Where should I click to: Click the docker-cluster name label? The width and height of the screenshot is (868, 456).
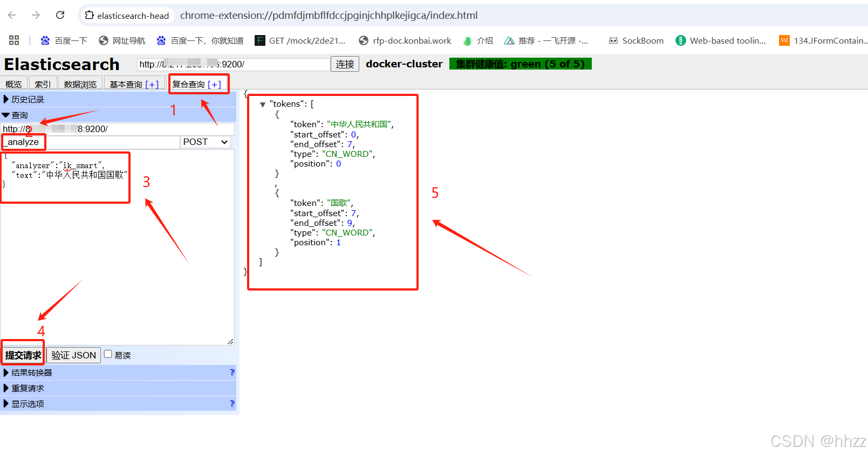pos(404,64)
